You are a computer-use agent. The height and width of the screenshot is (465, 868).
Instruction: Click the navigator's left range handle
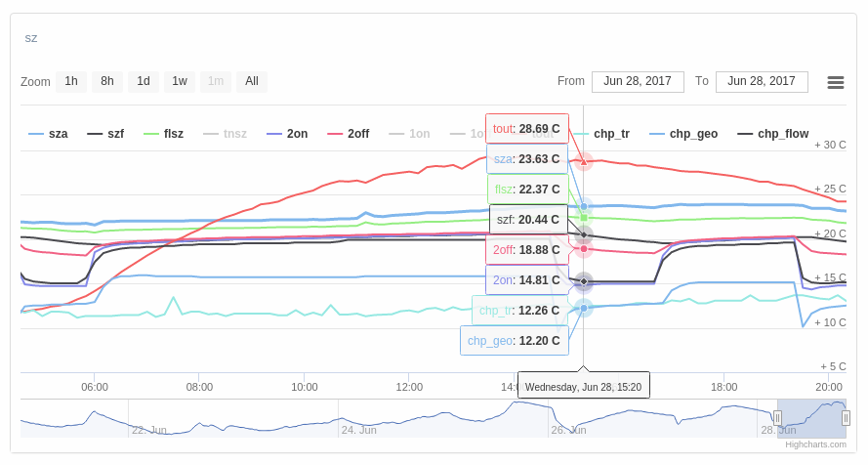(778, 418)
